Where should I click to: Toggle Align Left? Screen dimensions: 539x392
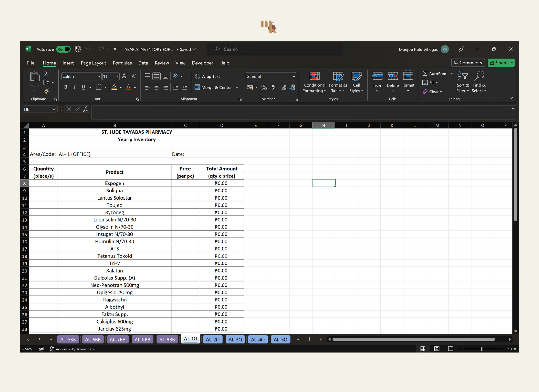[147, 87]
